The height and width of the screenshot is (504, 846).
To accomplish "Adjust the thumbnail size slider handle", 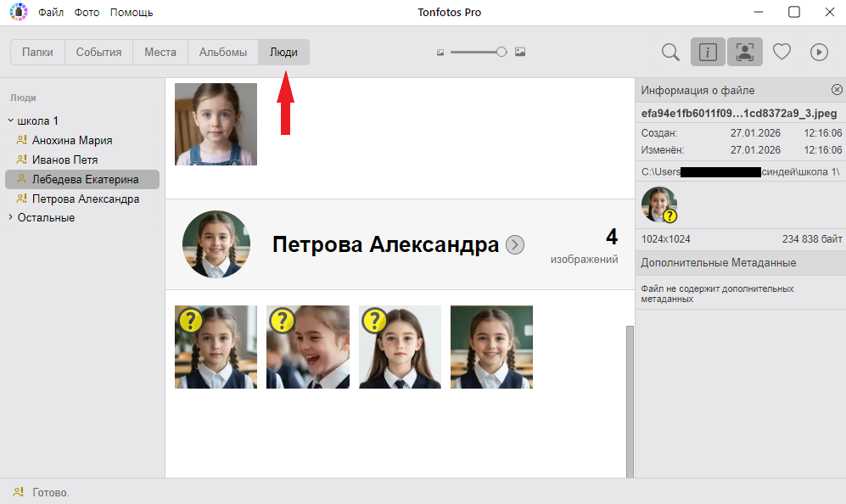I will 501,53.
